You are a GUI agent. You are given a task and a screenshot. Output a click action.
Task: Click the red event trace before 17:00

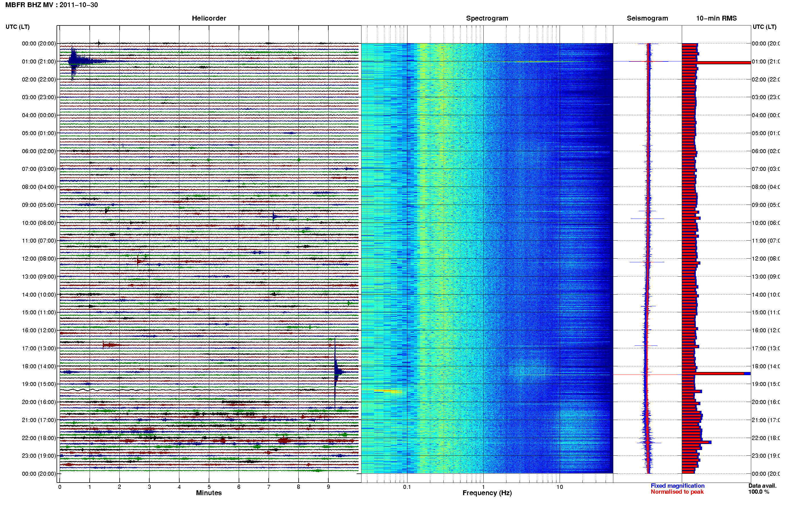coord(111,345)
